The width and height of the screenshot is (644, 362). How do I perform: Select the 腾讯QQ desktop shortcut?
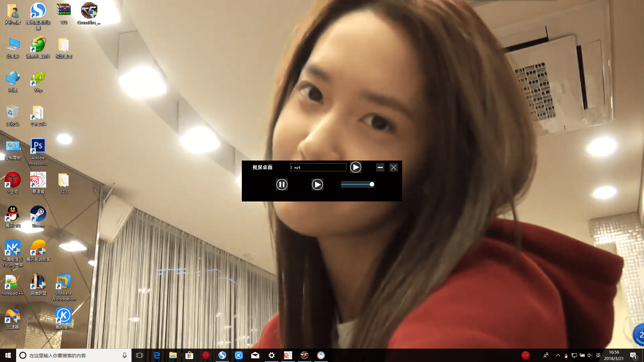pyautogui.click(x=13, y=217)
